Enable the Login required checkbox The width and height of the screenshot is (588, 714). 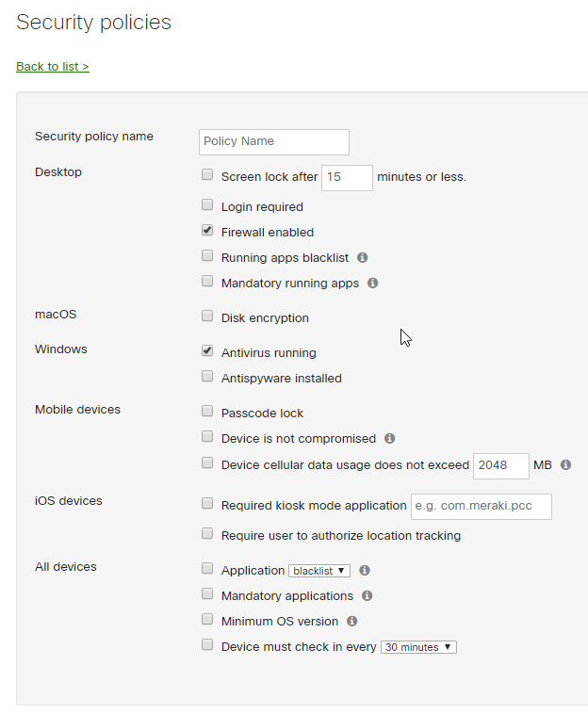(x=207, y=204)
